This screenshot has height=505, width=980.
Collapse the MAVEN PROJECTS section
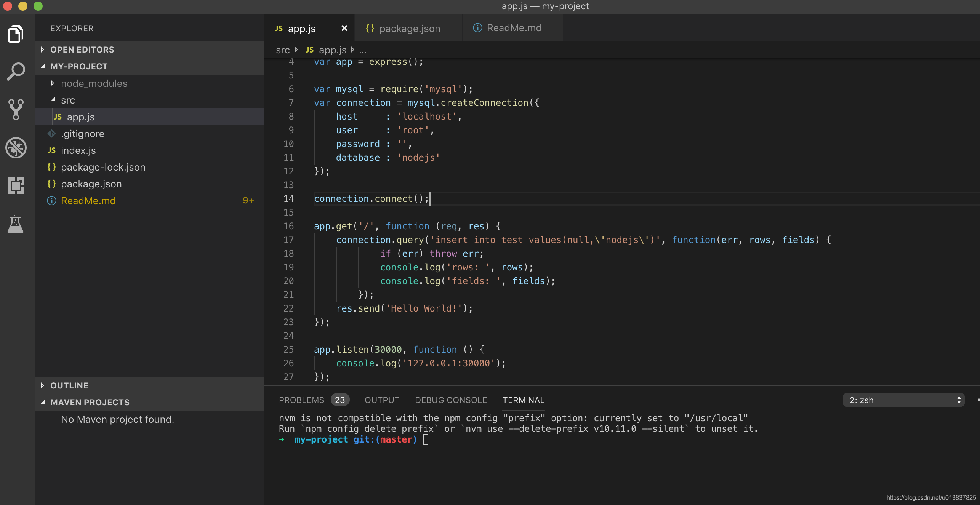pyautogui.click(x=43, y=402)
